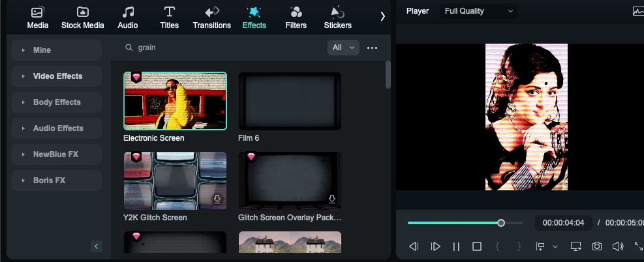Open the Stickers tab
Viewport: 644px width, 262px height.
(337, 18)
